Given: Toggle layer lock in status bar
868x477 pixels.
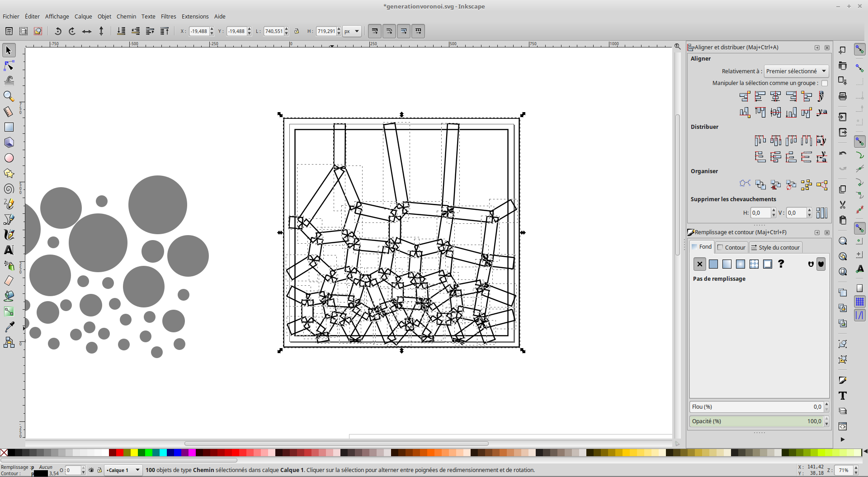Looking at the screenshot, I should click(x=99, y=470).
